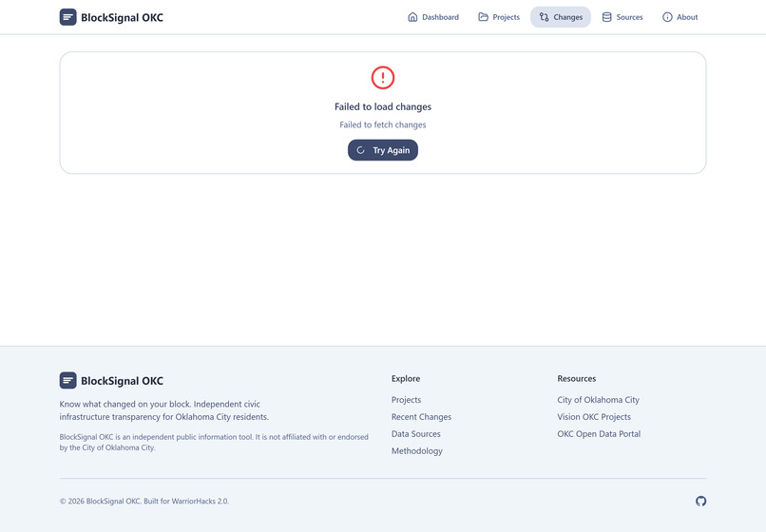
Task: Open the Sources nav item
Action: (622, 17)
